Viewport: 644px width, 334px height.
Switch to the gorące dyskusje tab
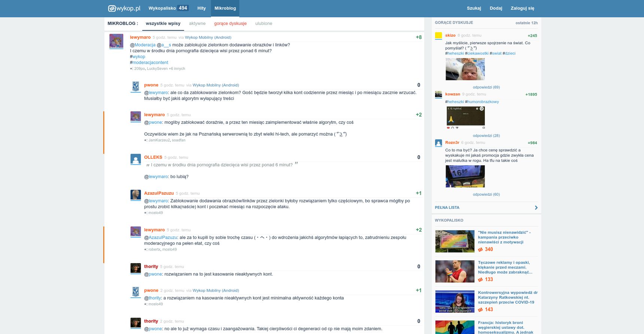(x=230, y=23)
